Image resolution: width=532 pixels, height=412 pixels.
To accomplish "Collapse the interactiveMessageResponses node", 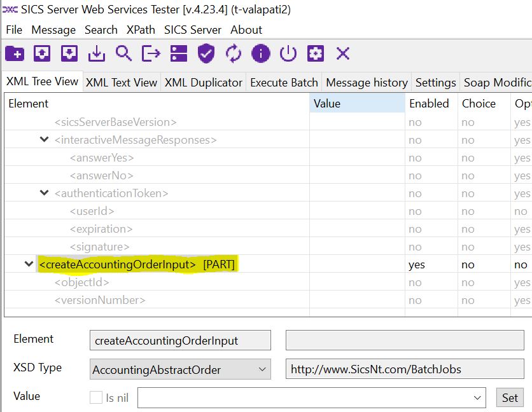I will [44, 139].
